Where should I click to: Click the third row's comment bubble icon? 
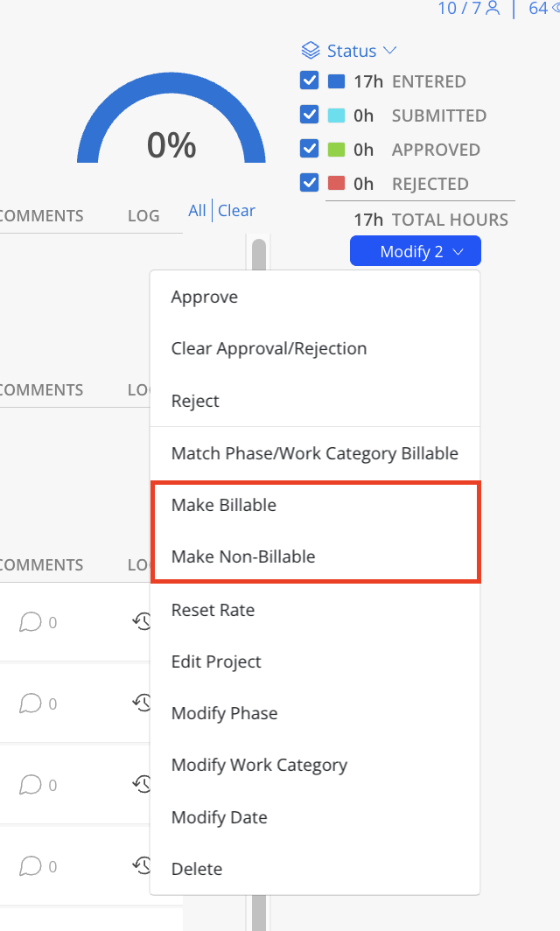point(31,785)
